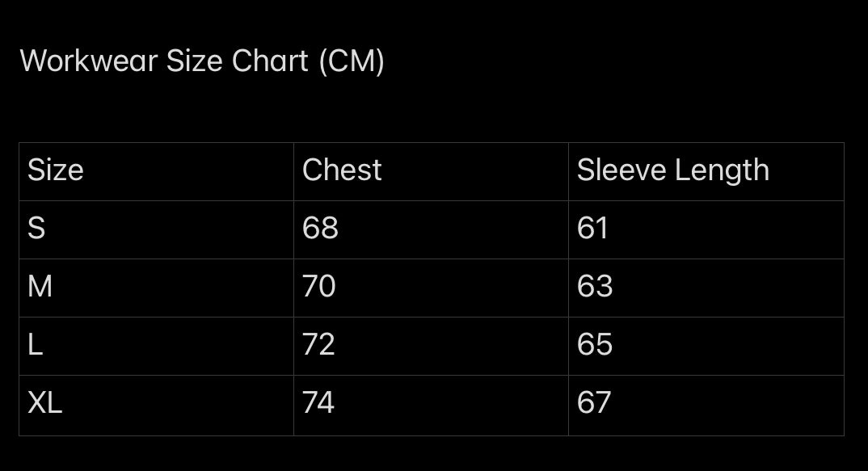Click the word 'Chart' in the title
Screen dimensions: 868x471
(x=270, y=61)
